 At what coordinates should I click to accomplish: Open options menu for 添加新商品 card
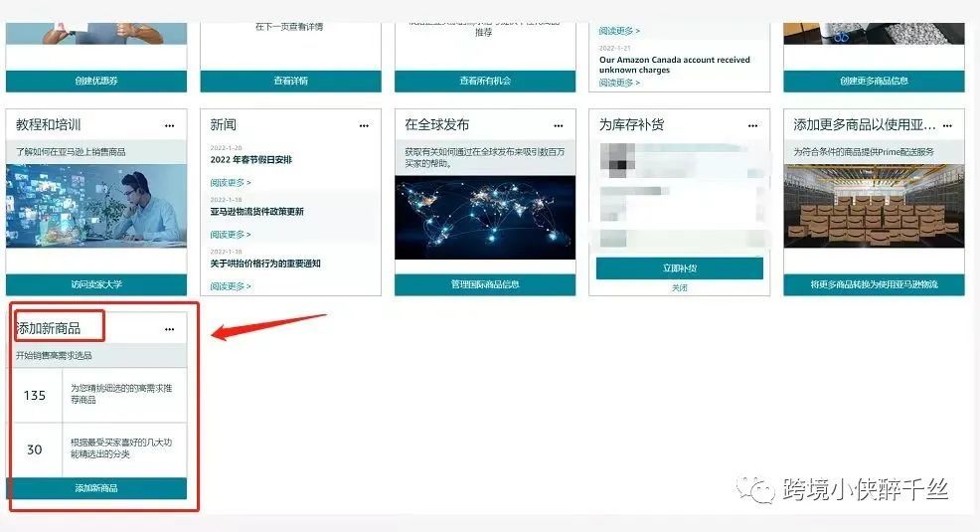169,329
